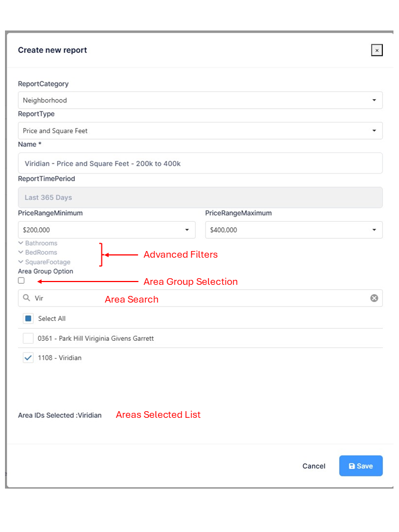
Task: Click inside the Name text field
Action: point(201,163)
